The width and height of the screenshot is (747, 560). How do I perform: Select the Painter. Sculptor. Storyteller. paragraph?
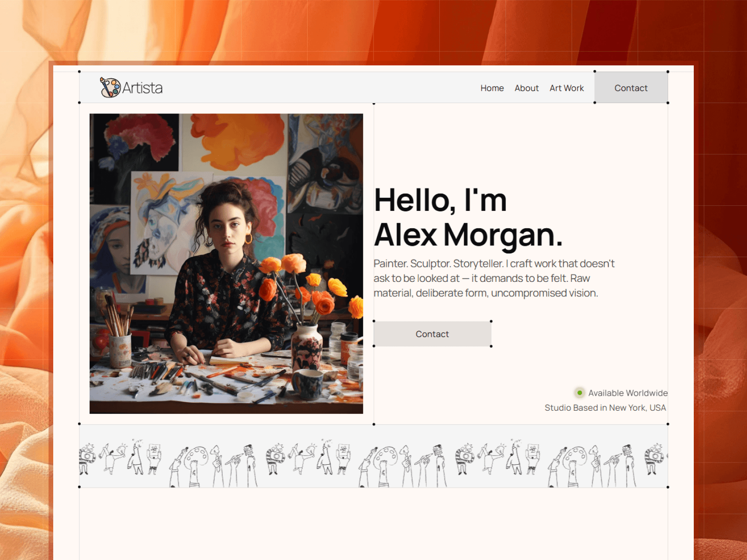pos(494,278)
